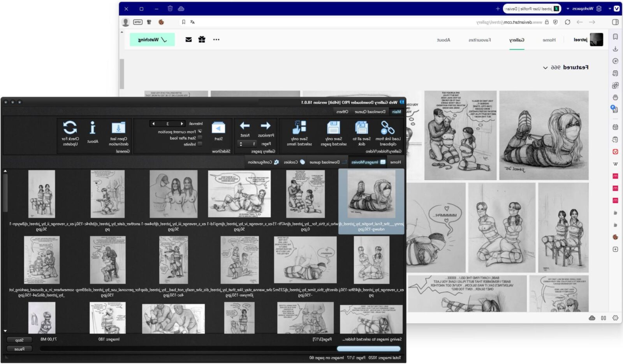Click the Page number stepper arrows
Image resolution: width=623 pixels, height=364 pixels.
tap(241, 144)
